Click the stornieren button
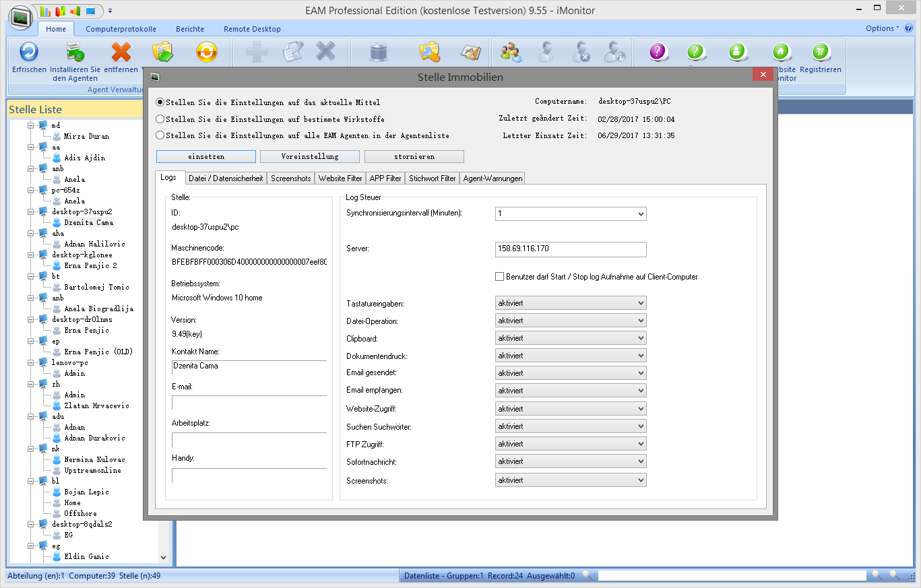 (x=414, y=156)
